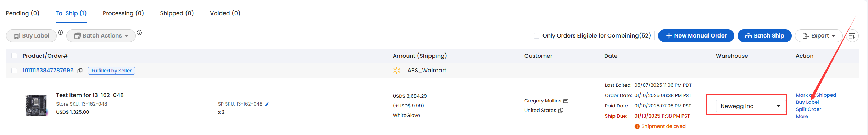Open column settings icon next to Export
The image size is (868, 135).
[852, 36]
